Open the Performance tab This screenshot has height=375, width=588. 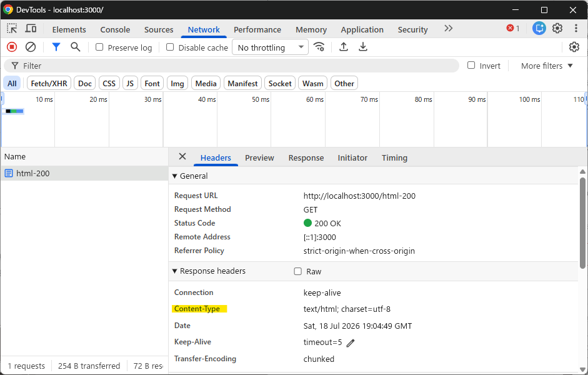pyautogui.click(x=257, y=29)
